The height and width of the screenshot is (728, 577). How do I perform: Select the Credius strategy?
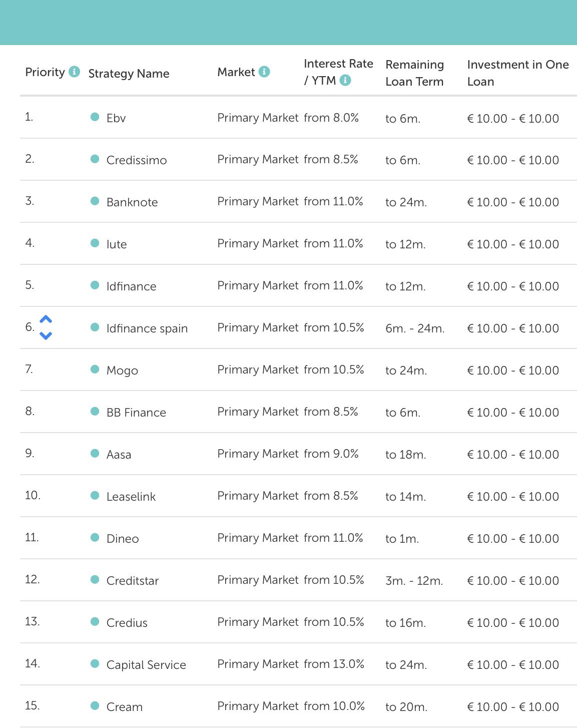pos(127,623)
